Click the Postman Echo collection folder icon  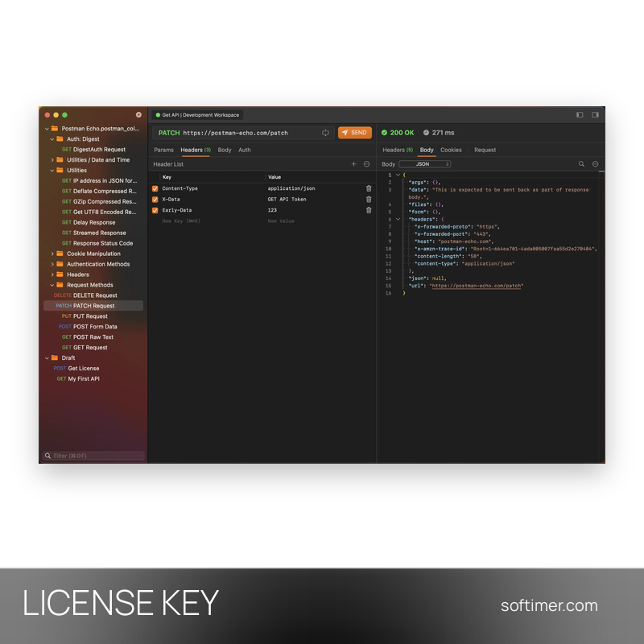[x=55, y=129]
